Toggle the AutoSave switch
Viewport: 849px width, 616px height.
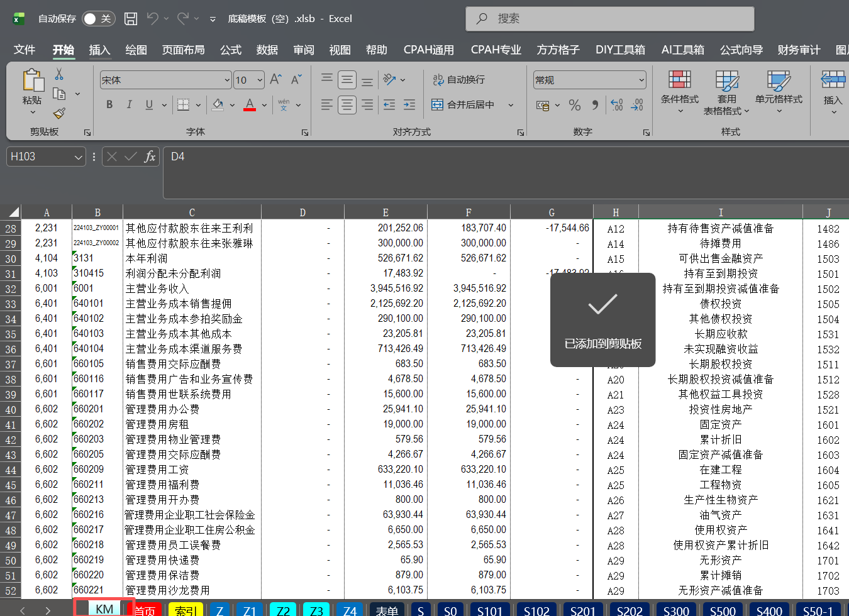coord(99,19)
